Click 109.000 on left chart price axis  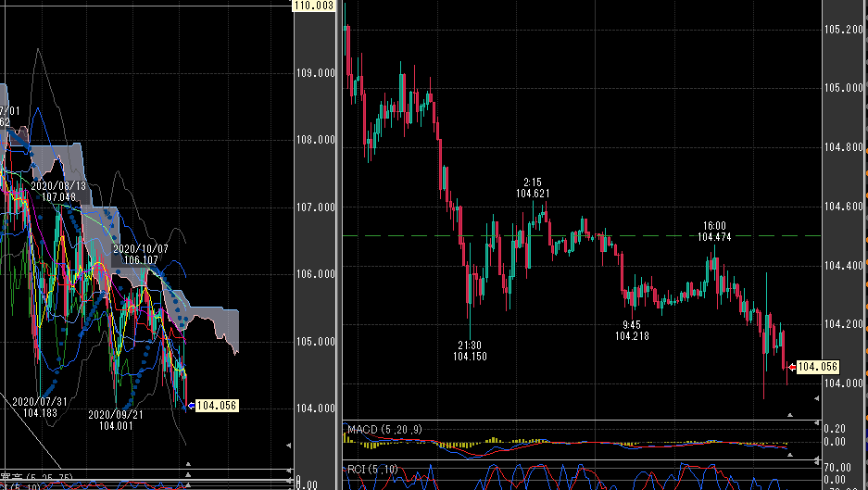pos(316,73)
